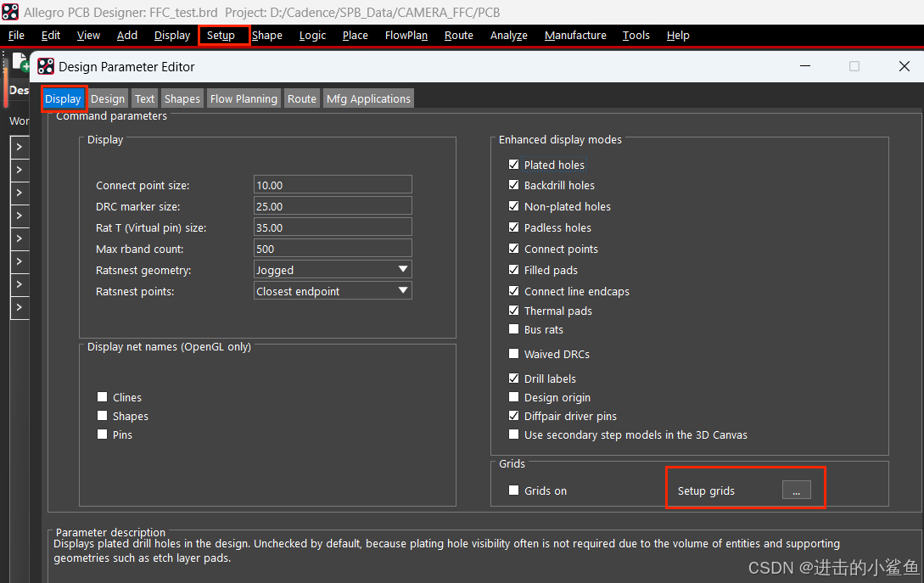Switch to the Design tab
924x583 pixels.
pos(108,98)
